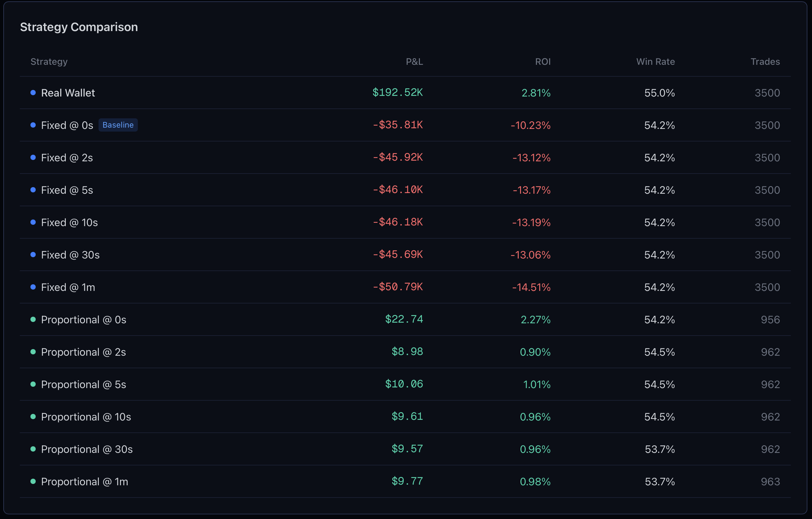Viewport: 812px width, 519px height.
Task: Click Proportional @ 2s strategy name
Action: [x=83, y=352]
